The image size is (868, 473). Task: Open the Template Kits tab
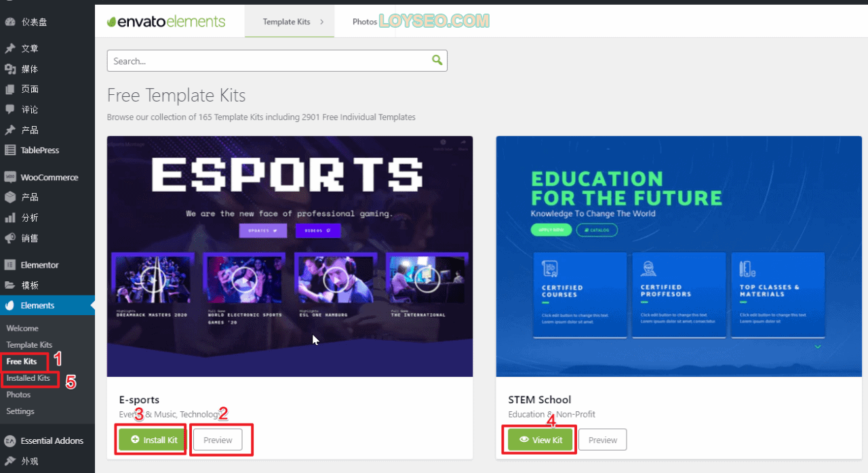(290, 22)
